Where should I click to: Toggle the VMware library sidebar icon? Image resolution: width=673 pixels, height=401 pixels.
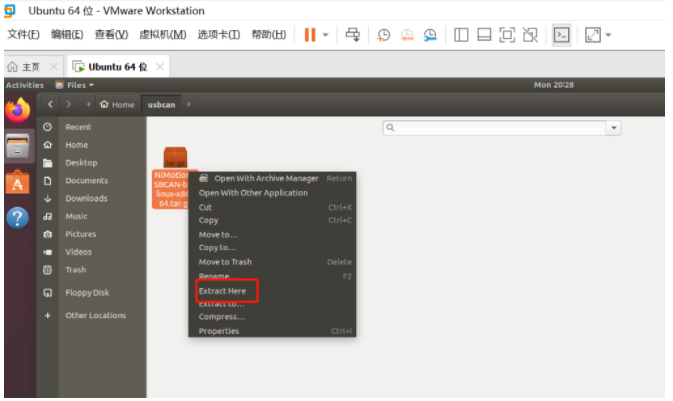pos(461,35)
